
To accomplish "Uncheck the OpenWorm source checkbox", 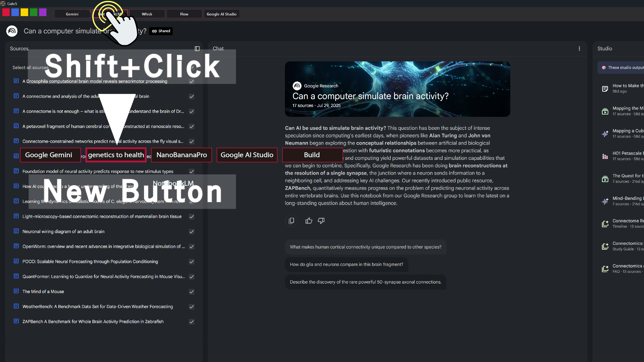I will [192, 247].
